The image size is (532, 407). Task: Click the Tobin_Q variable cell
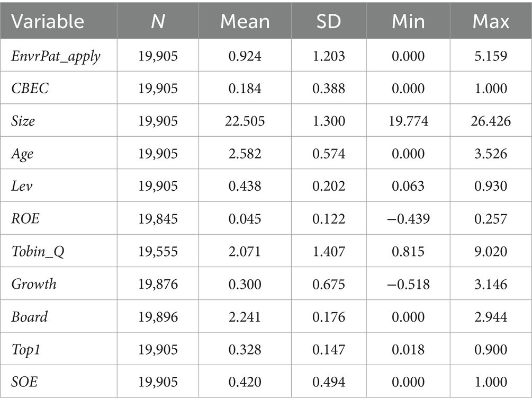[x=38, y=251]
